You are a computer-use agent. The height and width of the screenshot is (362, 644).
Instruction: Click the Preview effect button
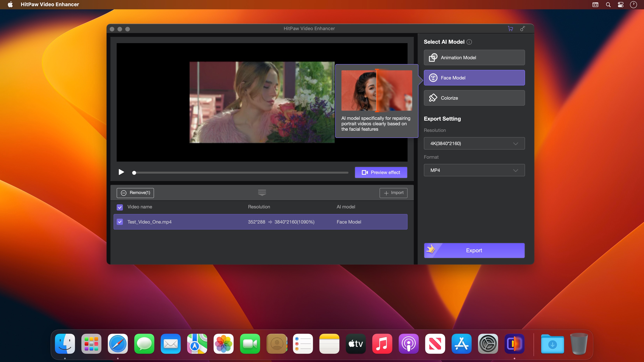coord(381,172)
